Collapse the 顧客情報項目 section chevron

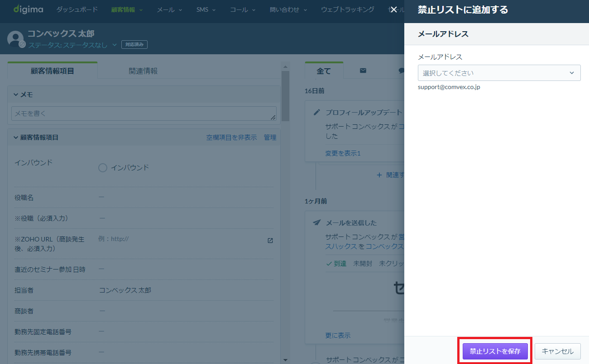coord(16,137)
